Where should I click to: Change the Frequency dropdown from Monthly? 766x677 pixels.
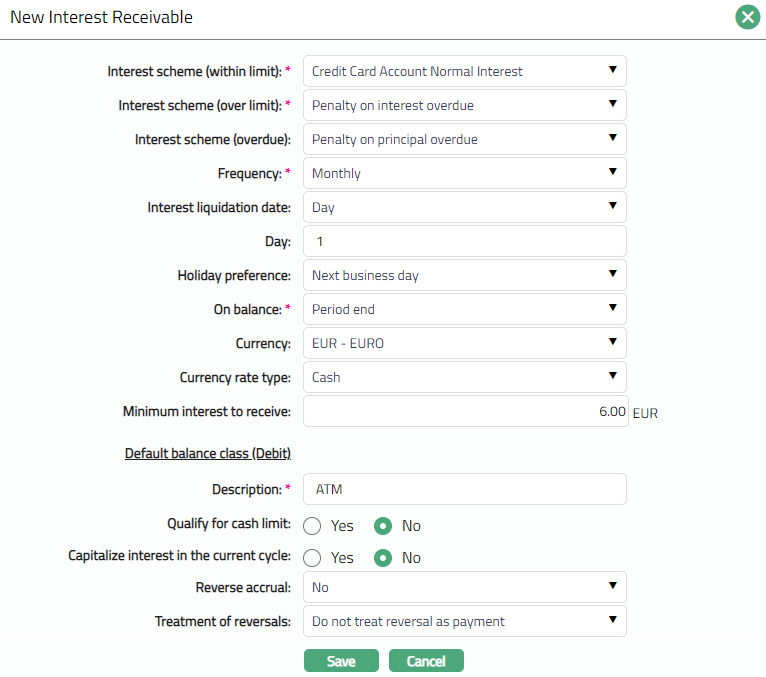464,173
